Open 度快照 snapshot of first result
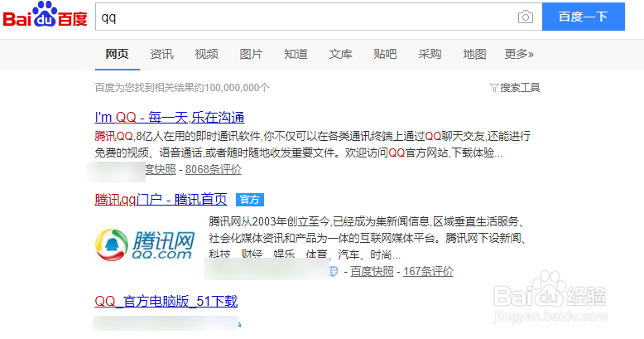644x339 pixels. click(x=161, y=169)
